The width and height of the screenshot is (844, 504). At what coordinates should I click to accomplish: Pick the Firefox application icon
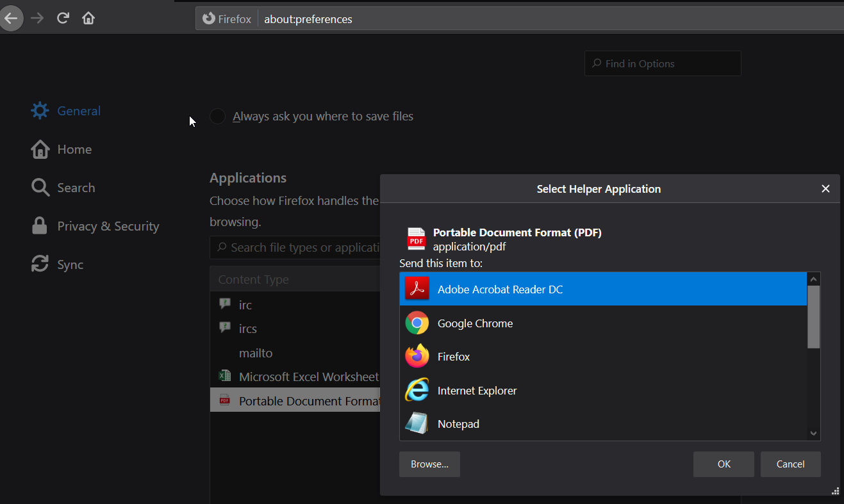pos(417,357)
